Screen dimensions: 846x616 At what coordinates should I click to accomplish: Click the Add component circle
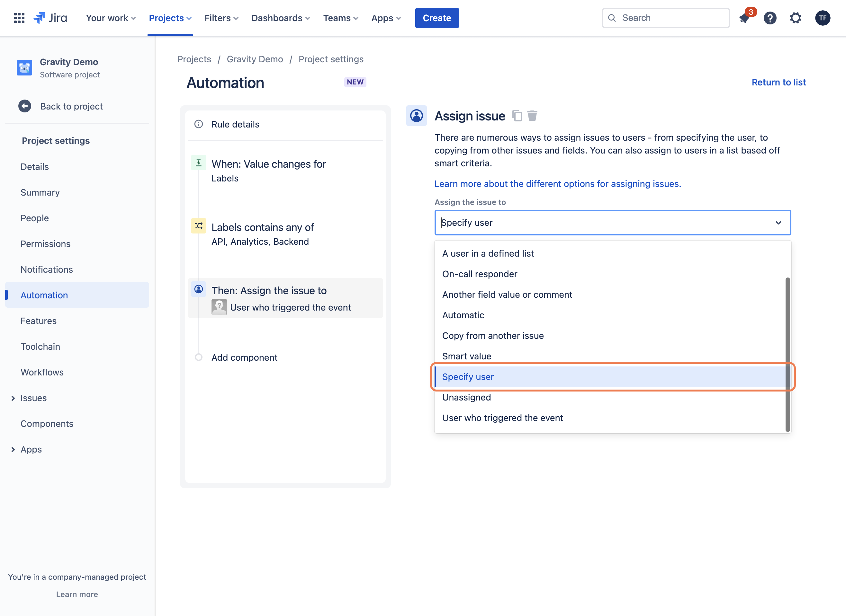[x=199, y=357]
